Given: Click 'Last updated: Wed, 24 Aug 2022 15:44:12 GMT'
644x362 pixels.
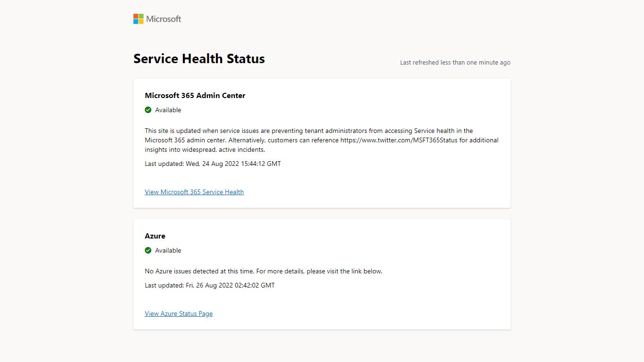Looking at the screenshot, I should [x=213, y=164].
